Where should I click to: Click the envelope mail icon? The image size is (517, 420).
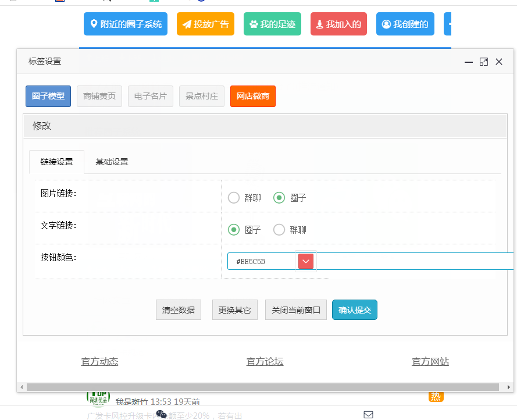(368, 414)
